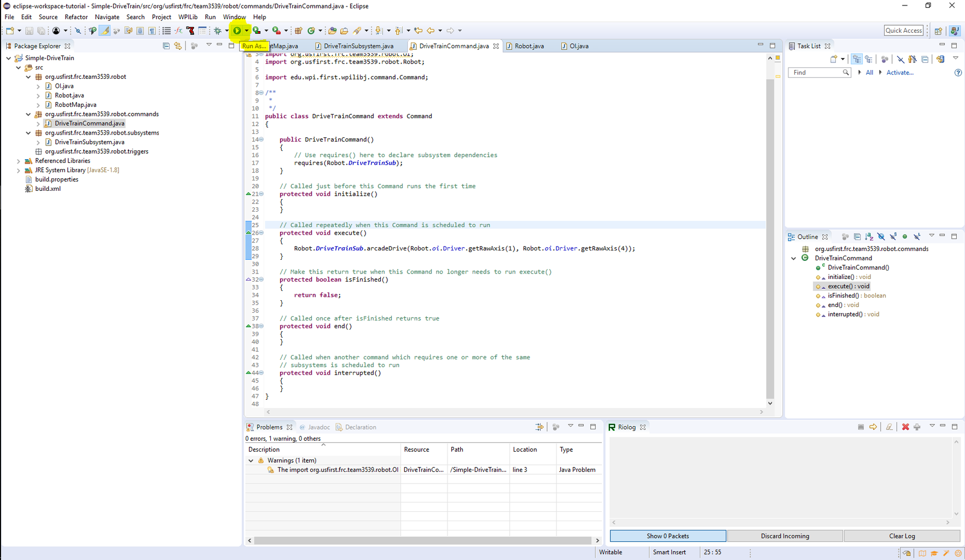Viewport: 965px width, 560px height.
Task: Collapse All in Package Explorer
Action: 166,46
